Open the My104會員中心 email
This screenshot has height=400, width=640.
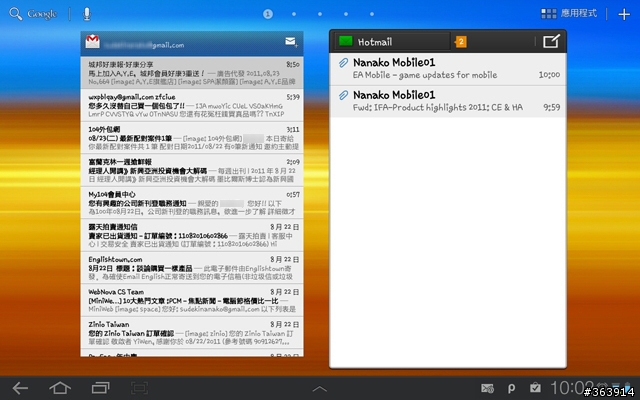tap(192, 203)
